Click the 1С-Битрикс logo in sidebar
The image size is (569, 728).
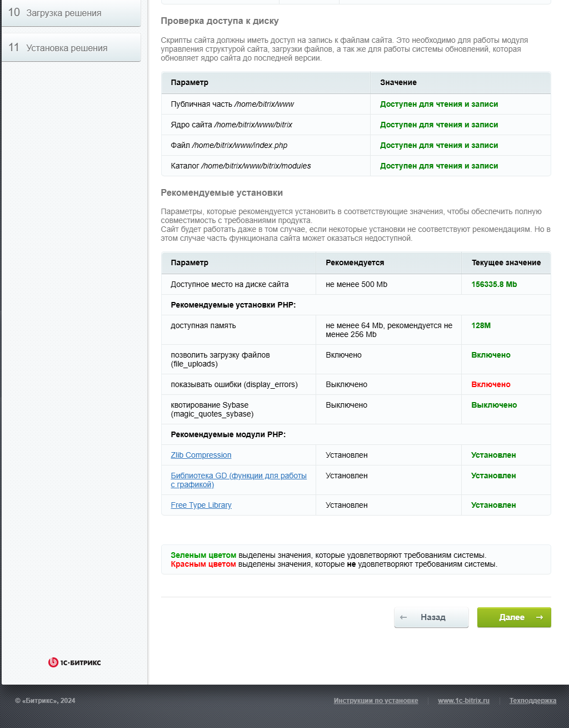[x=74, y=662]
